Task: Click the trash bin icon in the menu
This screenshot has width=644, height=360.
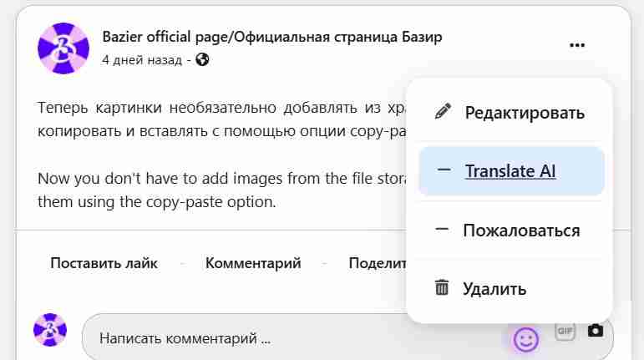Action: [443, 288]
